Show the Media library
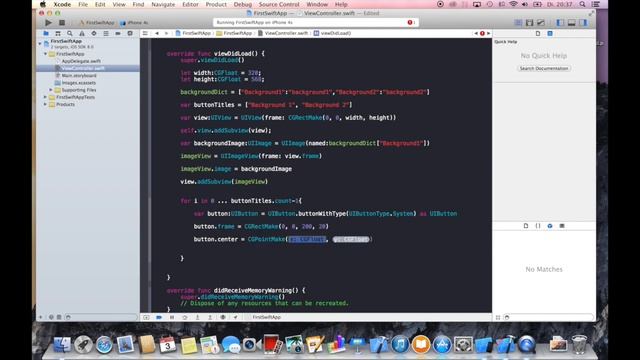 [562, 226]
